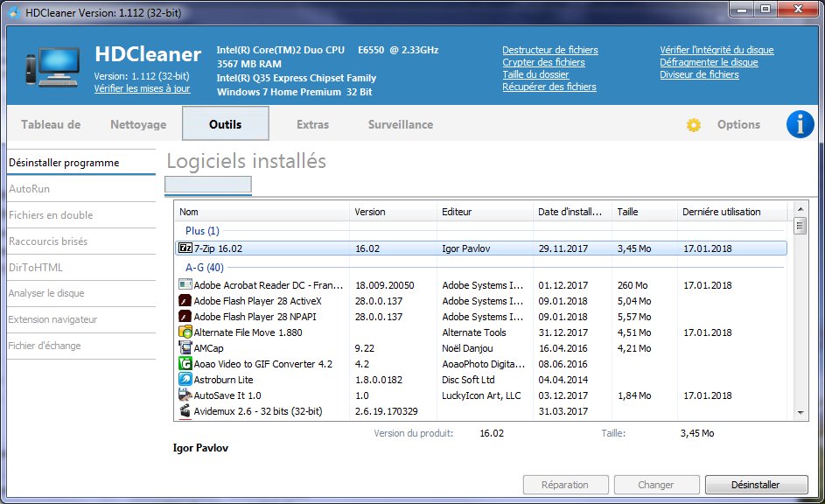
Task: Click the list scrollbar up arrow
Action: point(801,209)
